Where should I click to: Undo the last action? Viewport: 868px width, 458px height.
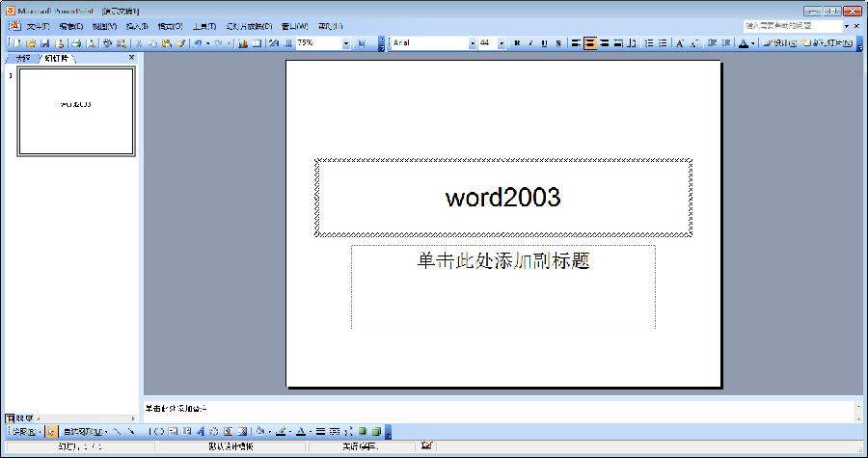point(198,43)
